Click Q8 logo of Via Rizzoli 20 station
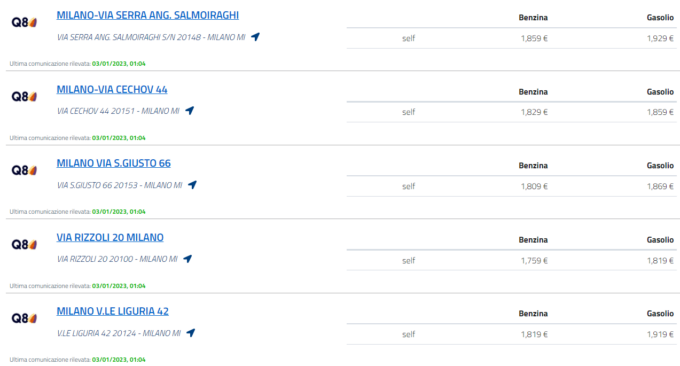The image size is (680, 366). click(x=24, y=244)
